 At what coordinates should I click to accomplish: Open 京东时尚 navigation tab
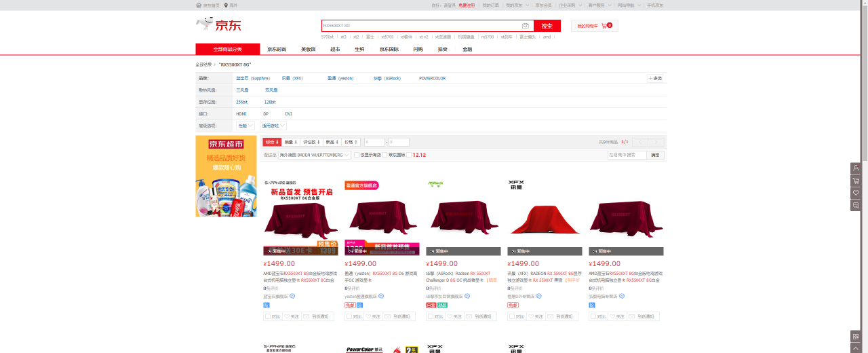coord(277,49)
